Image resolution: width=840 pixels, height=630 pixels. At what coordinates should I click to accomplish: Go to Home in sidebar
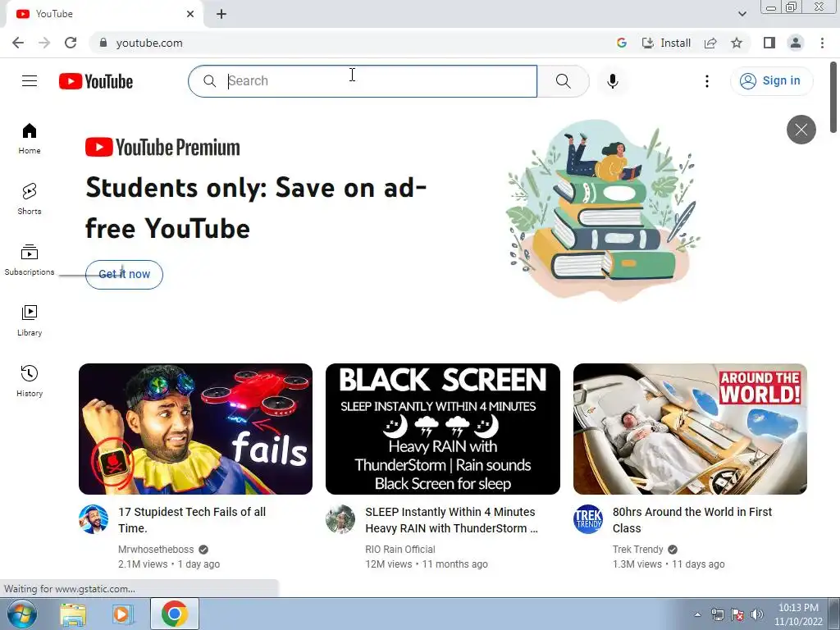point(30,139)
